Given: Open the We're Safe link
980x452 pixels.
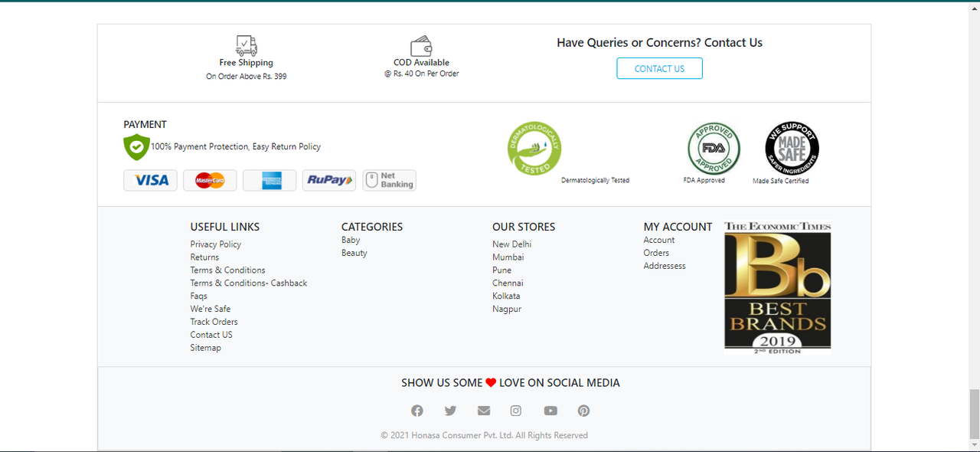Looking at the screenshot, I should [x=211, y=310].
